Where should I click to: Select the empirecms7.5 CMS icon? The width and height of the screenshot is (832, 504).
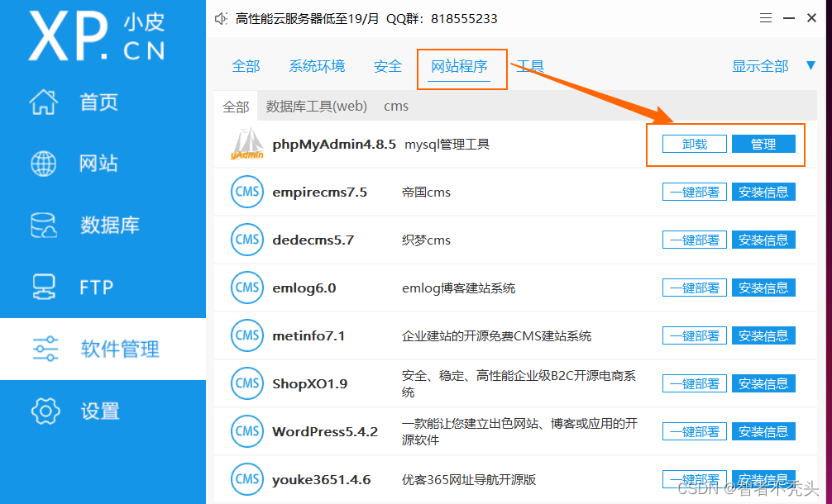click(x=246, y=192)
